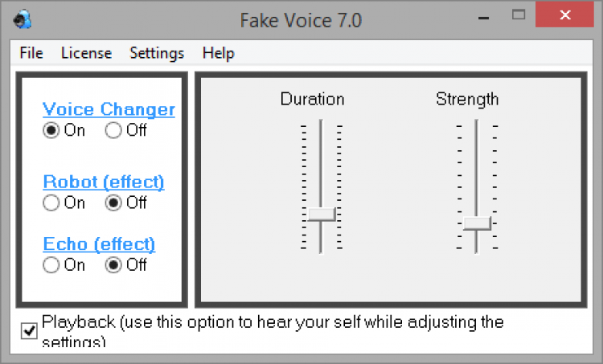Select Off for the Robot effect
The height and width of the screenshot is (364, 603).
[113, 202]
